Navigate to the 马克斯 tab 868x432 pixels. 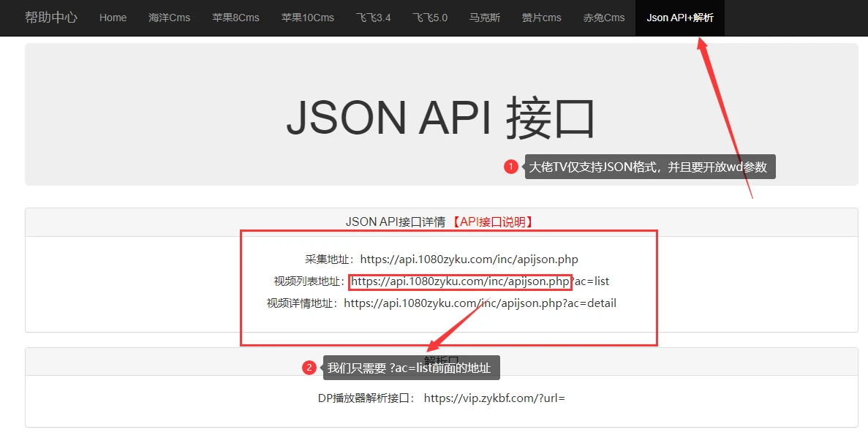point(485,18)
